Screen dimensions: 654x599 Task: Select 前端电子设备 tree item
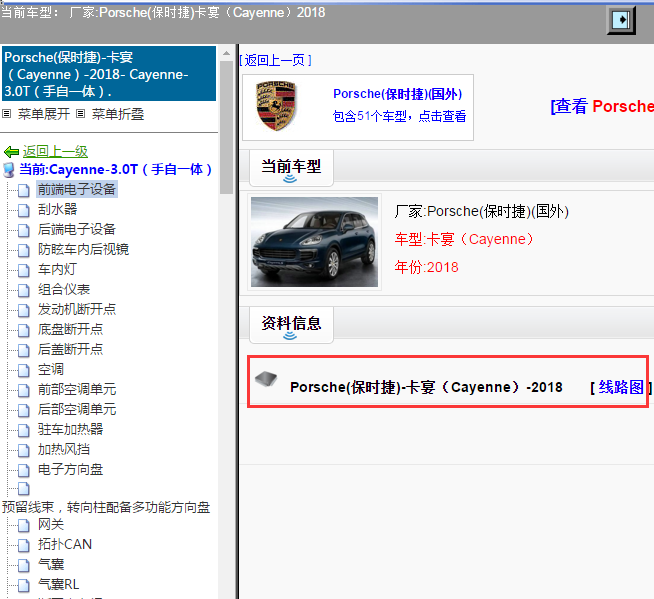click(x=77, y=189)
